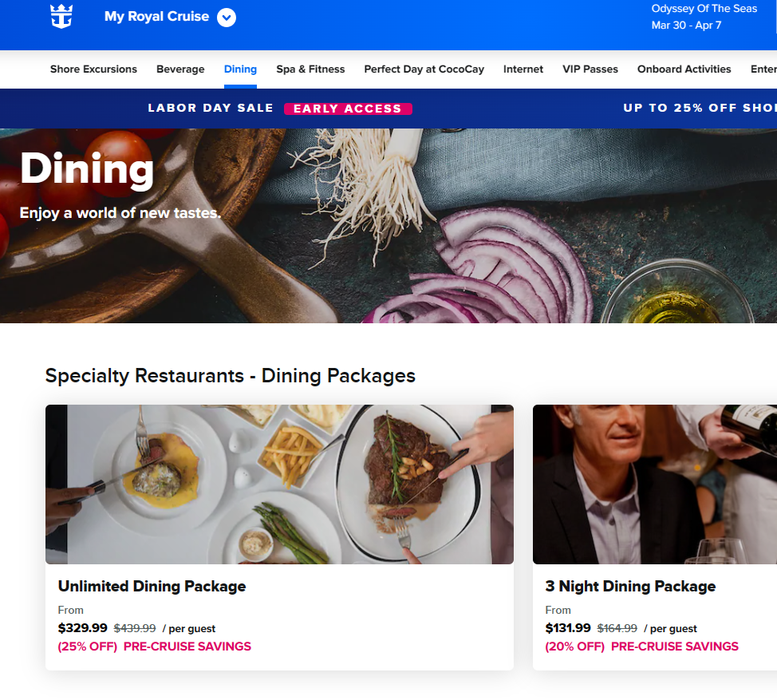Click the 3 Night Dining Package title
The width and height of the screenshot is (777, 700).
[630, 586]
